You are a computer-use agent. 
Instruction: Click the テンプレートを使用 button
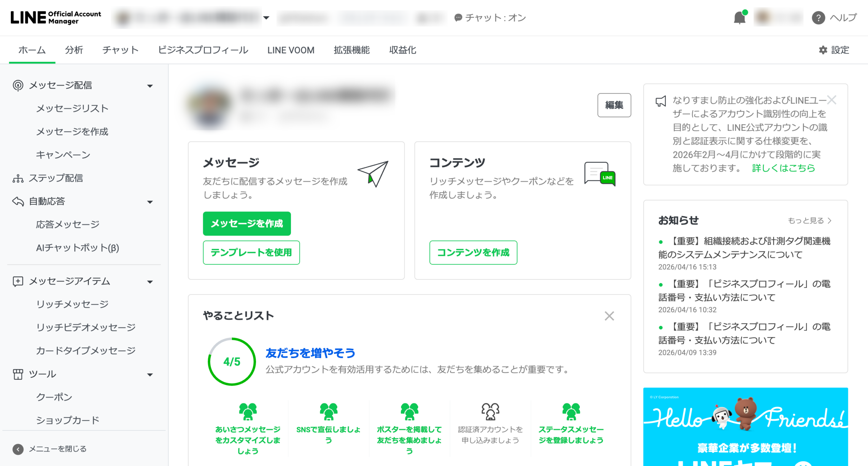(x=251, y=252)
